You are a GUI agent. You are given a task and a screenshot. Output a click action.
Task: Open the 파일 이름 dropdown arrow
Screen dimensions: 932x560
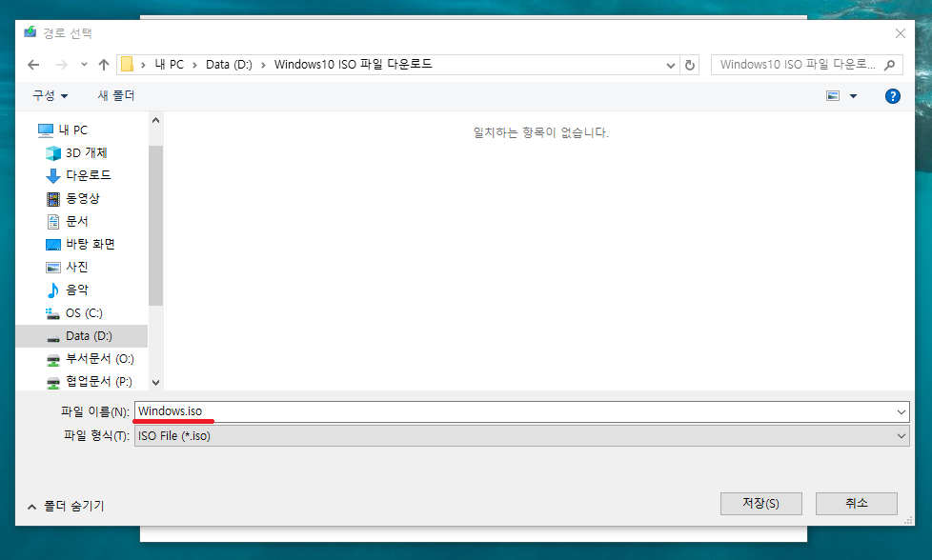click(902, 411)
